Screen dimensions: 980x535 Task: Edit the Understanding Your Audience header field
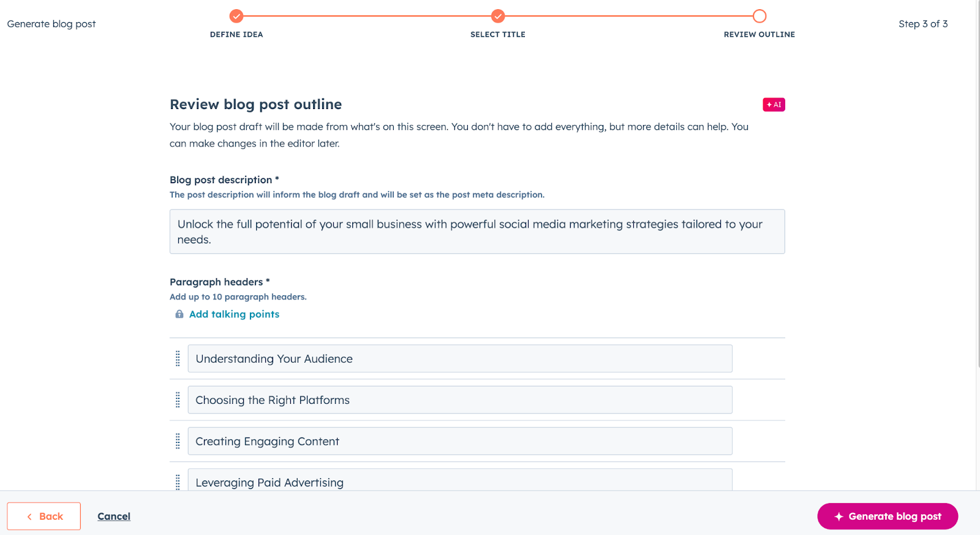[460, 359]
